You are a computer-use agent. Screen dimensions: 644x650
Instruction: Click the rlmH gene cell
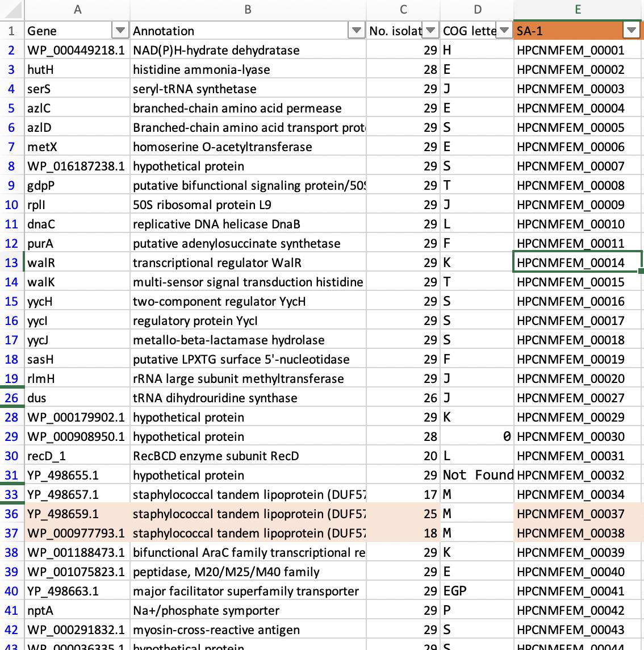77,379
